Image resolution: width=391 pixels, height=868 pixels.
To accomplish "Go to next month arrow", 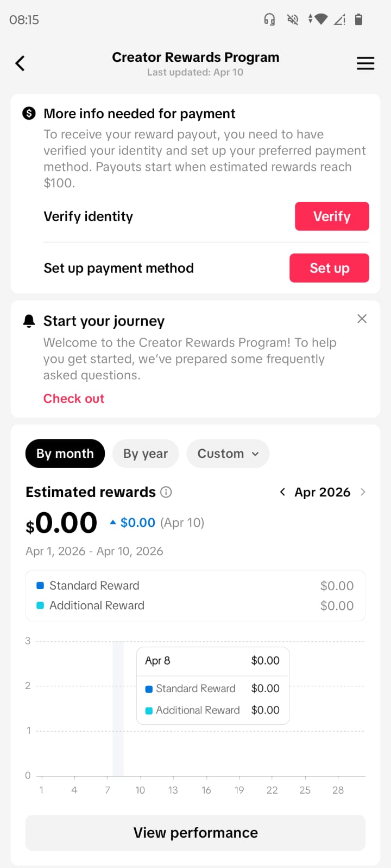I will (363, 492).
